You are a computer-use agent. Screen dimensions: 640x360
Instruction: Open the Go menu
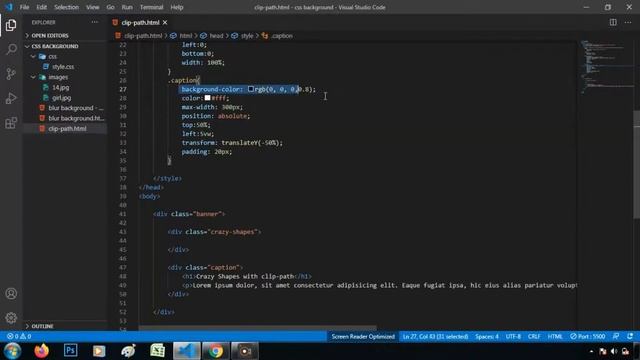point(110,7)
